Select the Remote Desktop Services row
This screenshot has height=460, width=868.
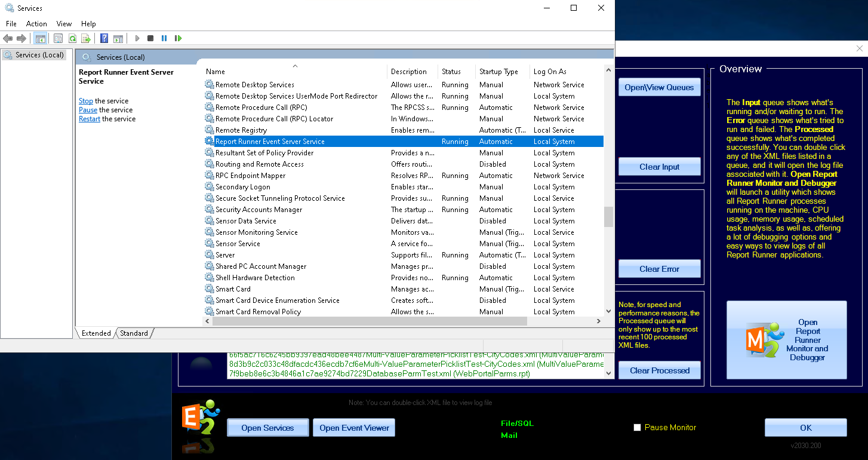click(404, 85)
